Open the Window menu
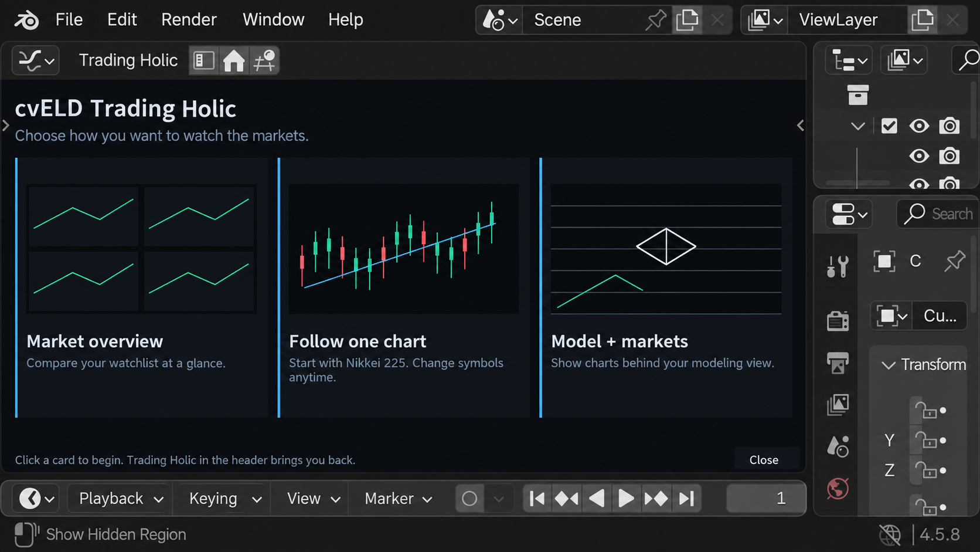This screenshot has height=552, width=980. 273,20
